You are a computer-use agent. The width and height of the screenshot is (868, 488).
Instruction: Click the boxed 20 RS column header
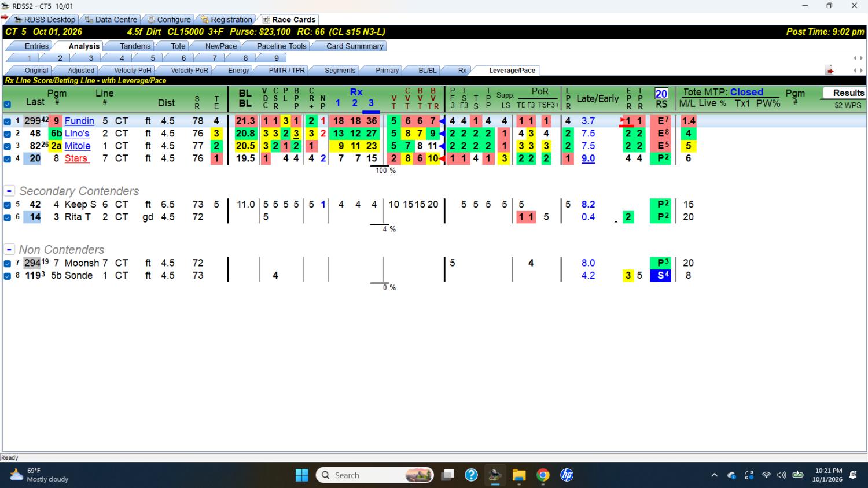(x=661, y=94)
